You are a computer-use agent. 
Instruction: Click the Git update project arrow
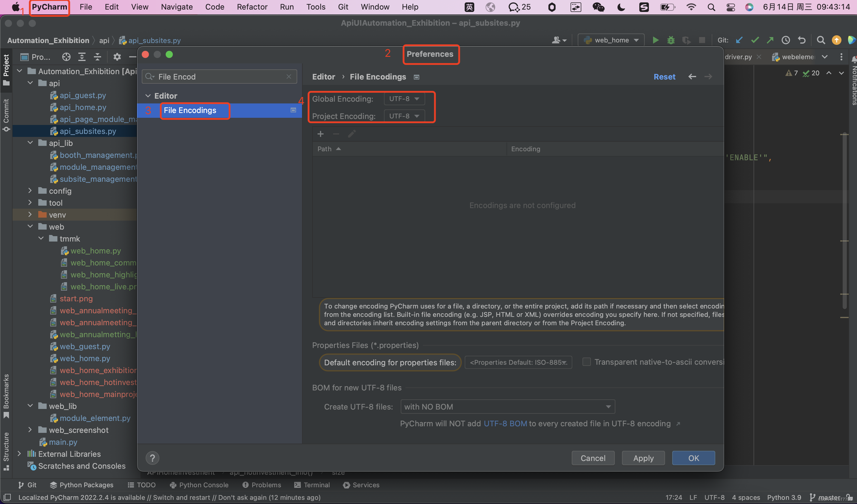(739, 40)
